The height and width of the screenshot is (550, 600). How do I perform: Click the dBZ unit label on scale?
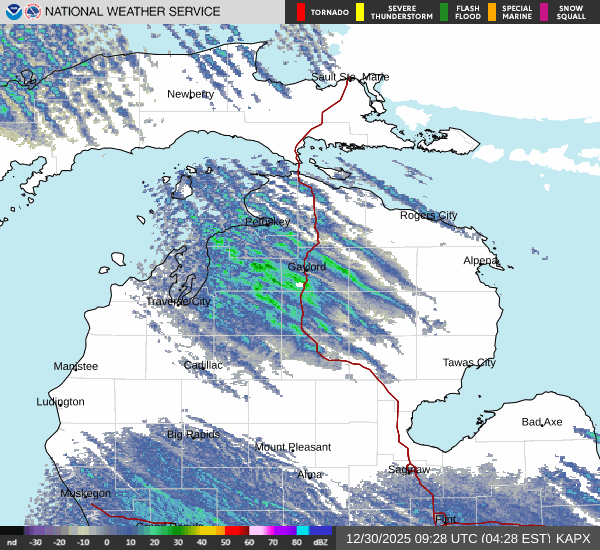(x=321, y=542)
